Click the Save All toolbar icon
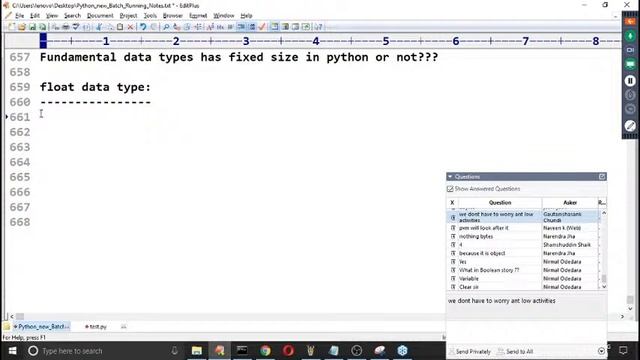 42,27
